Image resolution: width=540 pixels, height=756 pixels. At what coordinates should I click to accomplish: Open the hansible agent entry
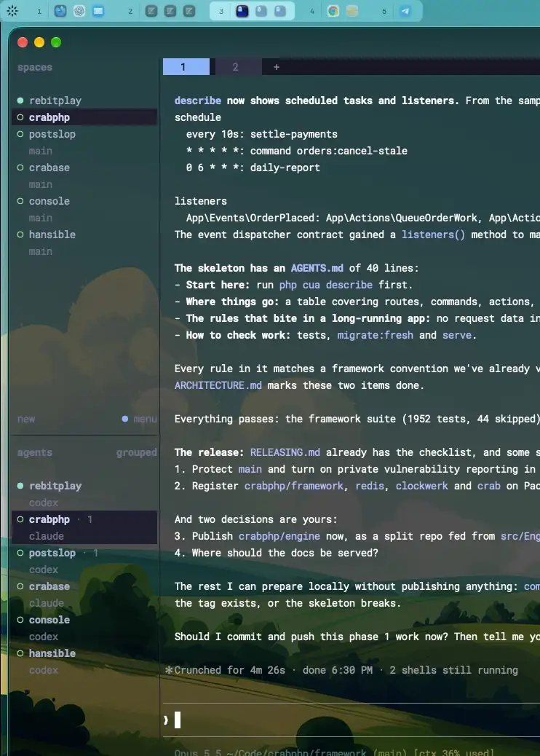coord(52,653)
